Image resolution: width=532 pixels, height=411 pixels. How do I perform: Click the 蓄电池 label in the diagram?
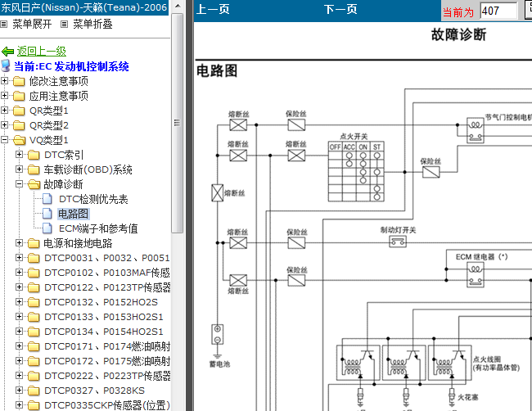tap(220, 364)
